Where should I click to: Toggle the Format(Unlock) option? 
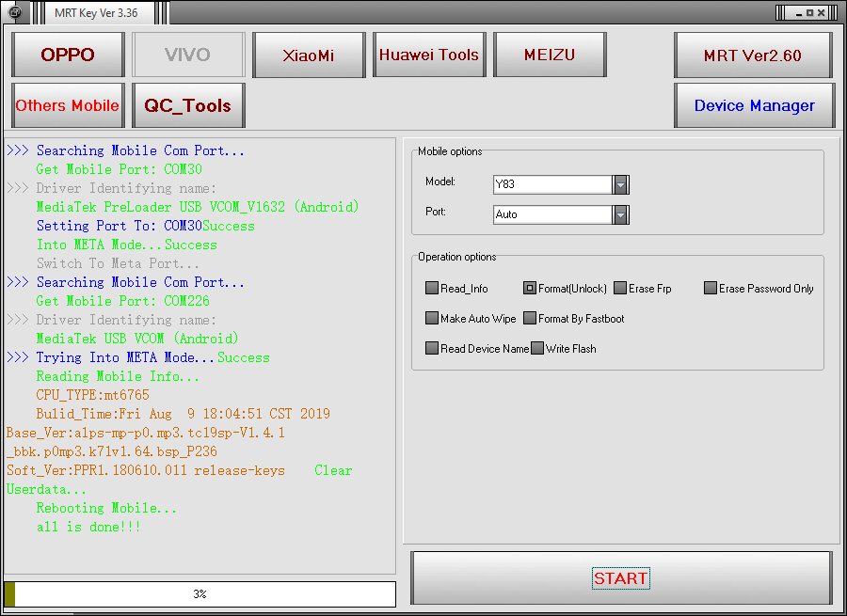530,289
